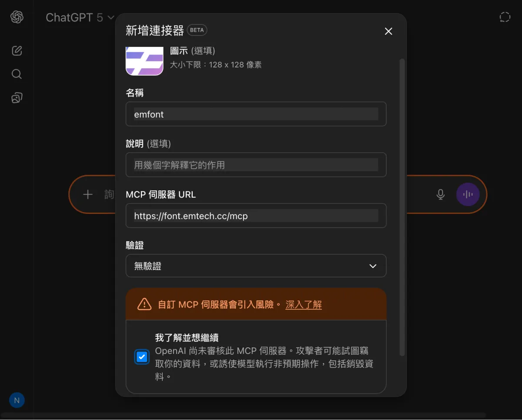Image resolution: width=522 pixels, height=420 pixels.
Task: Close the 新增連接器 dialog
Action: (388, 31)
